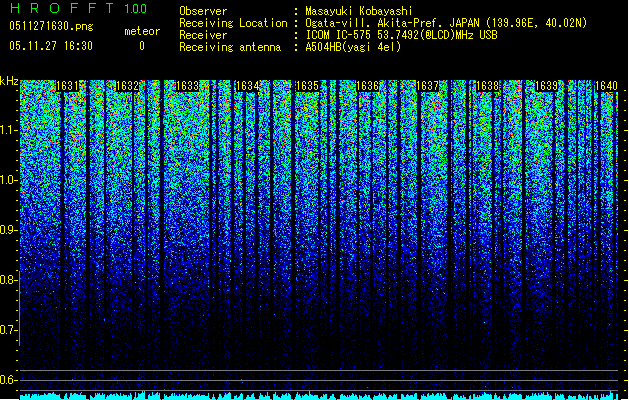Select the meteor count label
Image resolution: width=629 pixels, height=400 pixels.
[142, 31]
